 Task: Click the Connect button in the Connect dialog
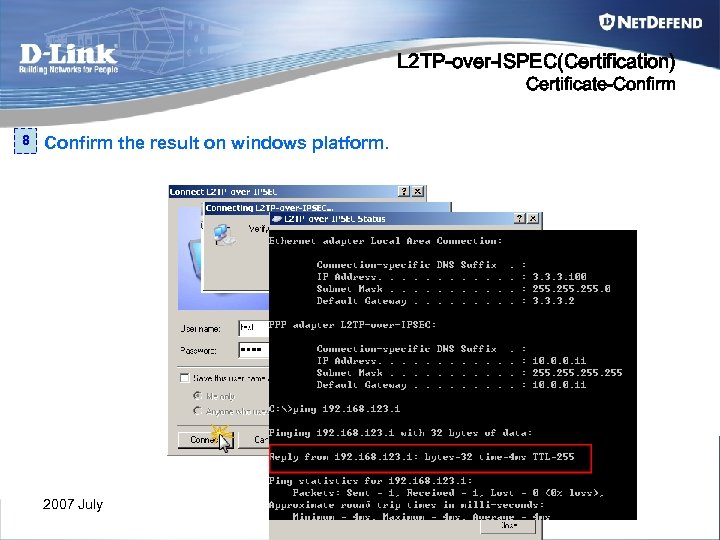(206, 440)
